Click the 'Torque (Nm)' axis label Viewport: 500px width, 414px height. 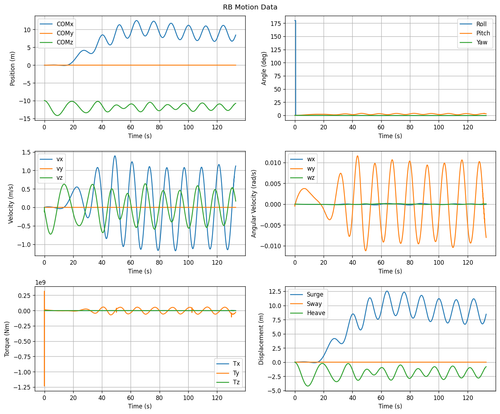click(x=7, y=339)
